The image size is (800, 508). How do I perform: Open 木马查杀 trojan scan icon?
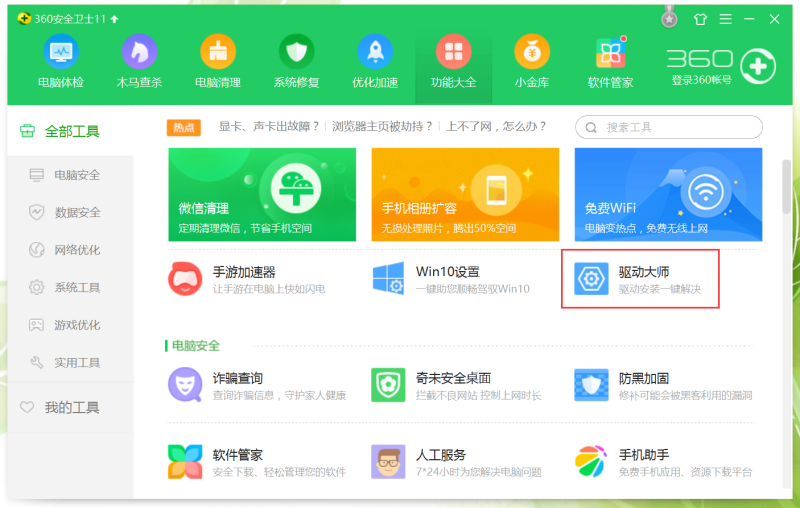pos(139,52)
